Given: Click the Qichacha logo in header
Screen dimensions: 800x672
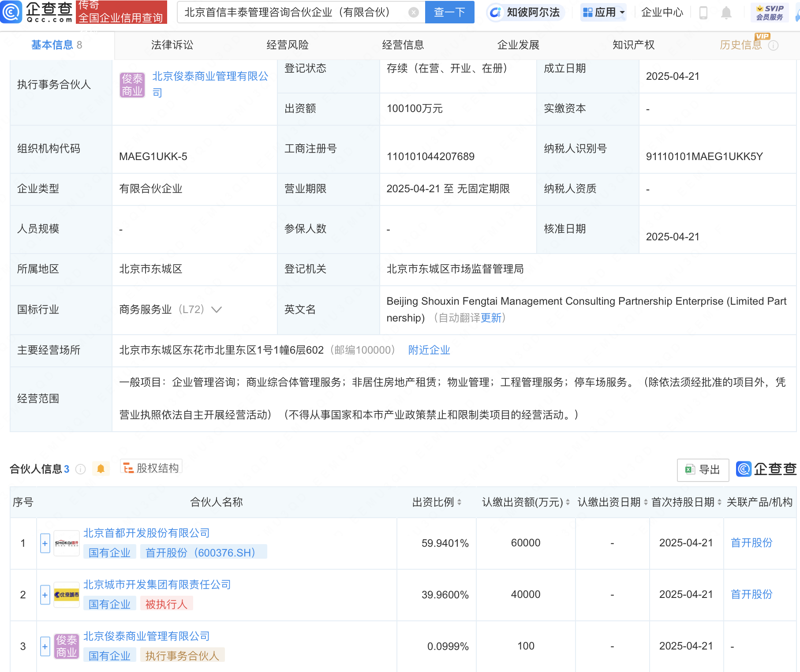Looking at the screenshot, I should pyautogui.click(x=37, y=12).
